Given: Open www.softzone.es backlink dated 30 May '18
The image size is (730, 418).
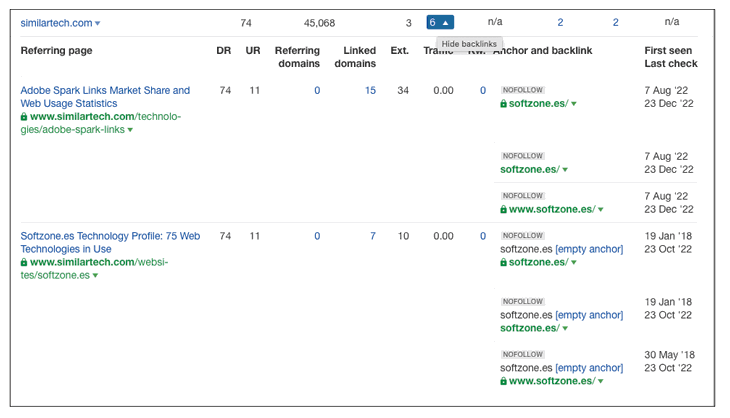Looking at the screenshot, I should tap(551, 381).
